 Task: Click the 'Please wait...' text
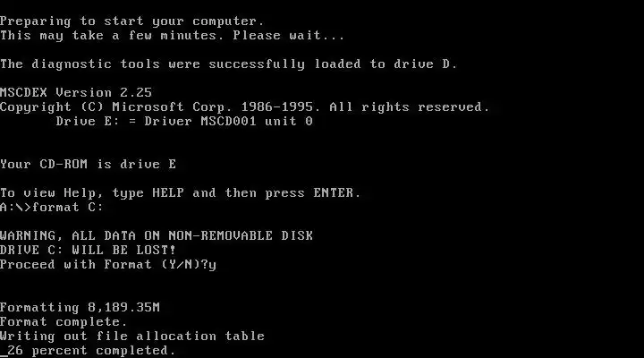289,35
